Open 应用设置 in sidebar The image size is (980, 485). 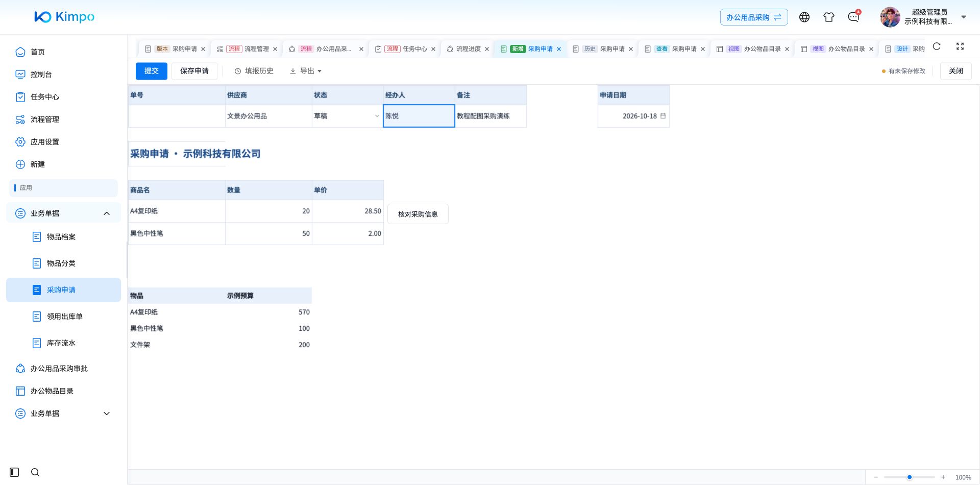click(x=63, y=142)
